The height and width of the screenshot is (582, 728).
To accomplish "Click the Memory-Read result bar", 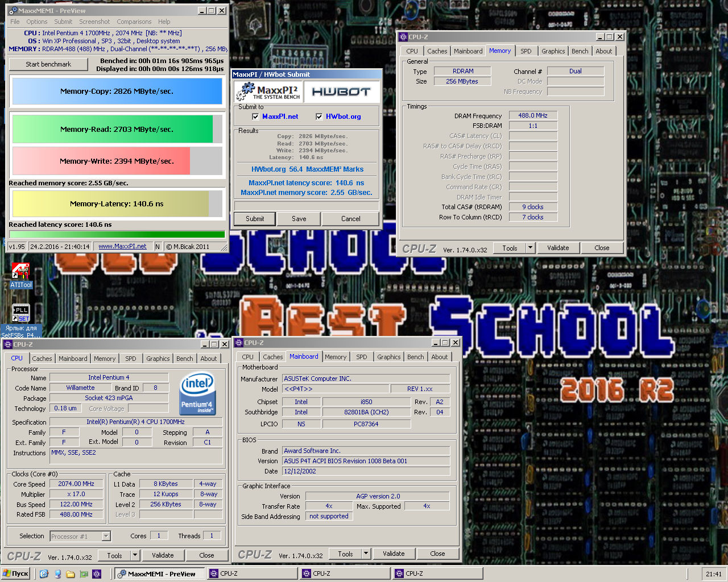I will (x=117, y=129).
